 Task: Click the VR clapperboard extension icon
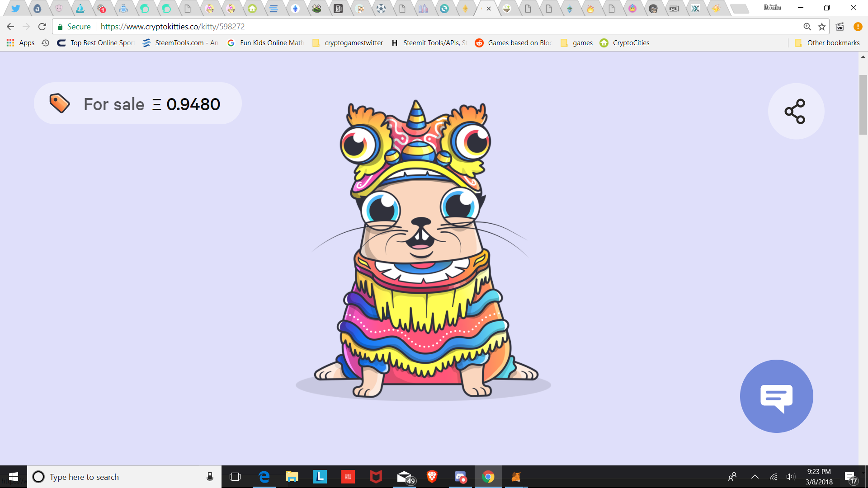coord(840,27)
